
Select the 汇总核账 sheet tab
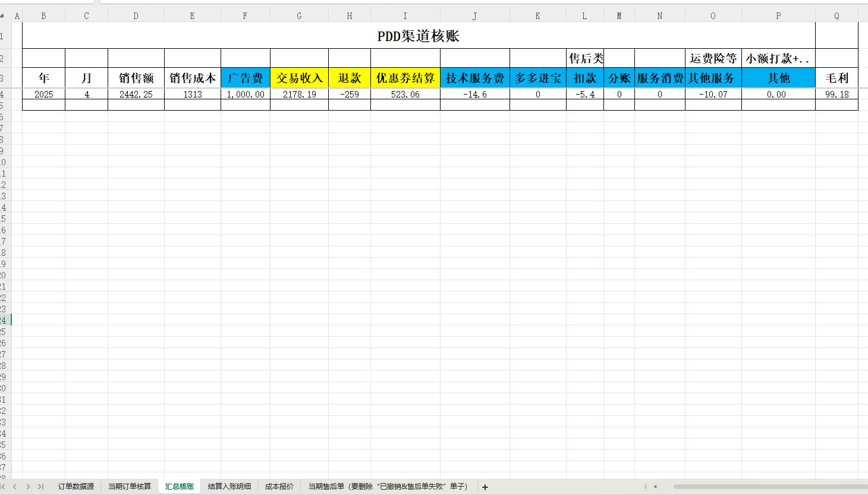coord(180,487)
